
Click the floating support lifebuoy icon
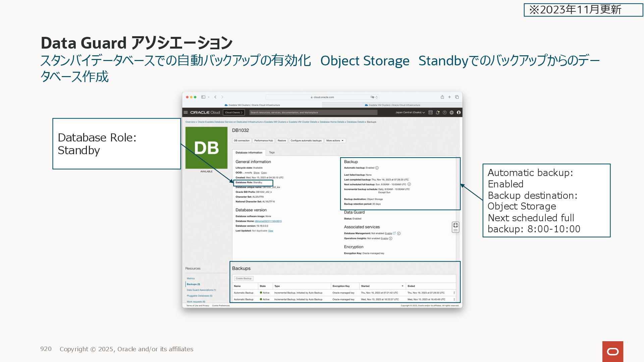click(x=455, y=225)
